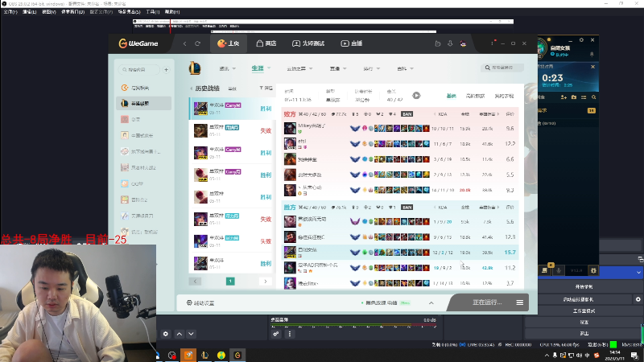Select the highlighted 15.7 score row

(x=401, y=253)
